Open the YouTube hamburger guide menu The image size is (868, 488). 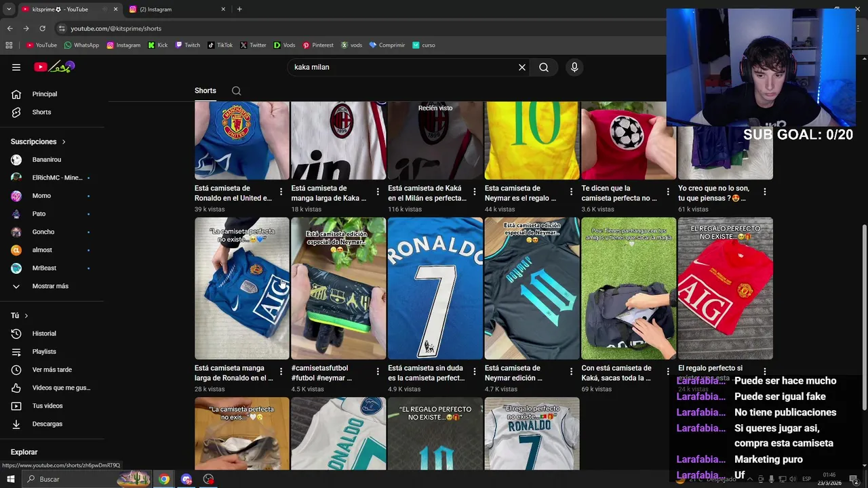pos(16,67)
